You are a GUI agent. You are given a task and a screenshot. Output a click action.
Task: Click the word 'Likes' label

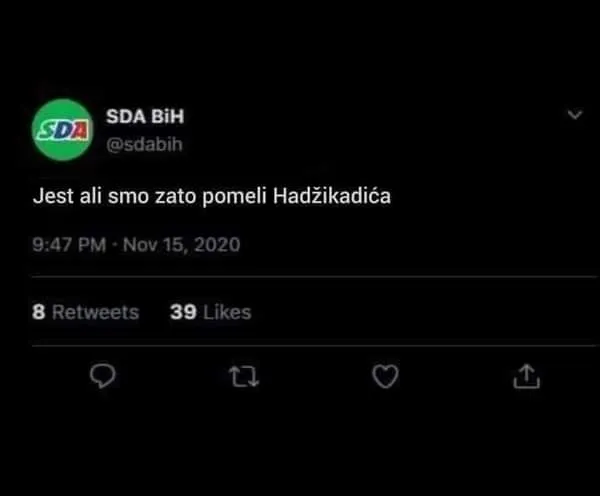[x=227, y=312]
